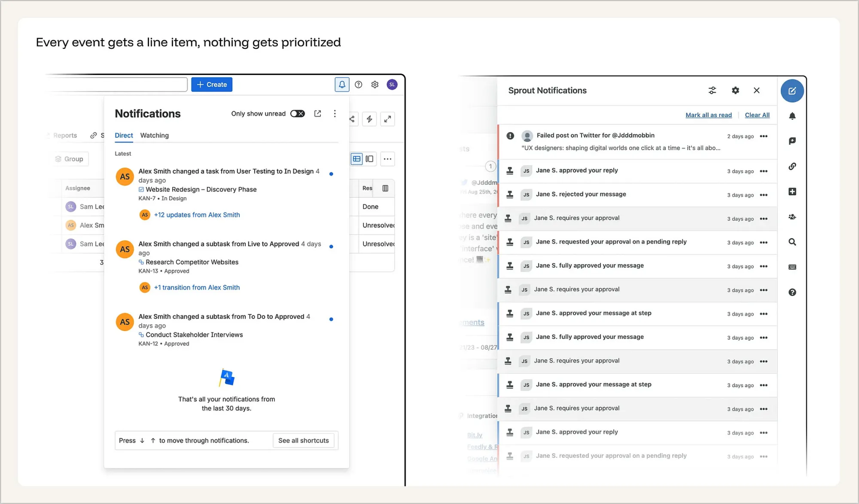Click the Alex Sm assignee row in table
Viewport: 859px width, 504px height.
(85, 226)
